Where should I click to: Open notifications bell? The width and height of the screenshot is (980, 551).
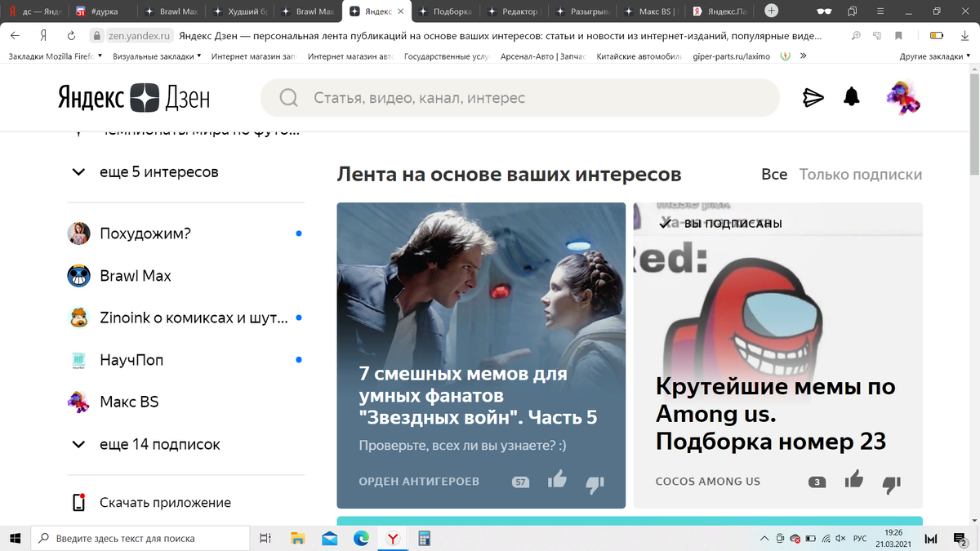pyautogui.click(x=852, y=97)
